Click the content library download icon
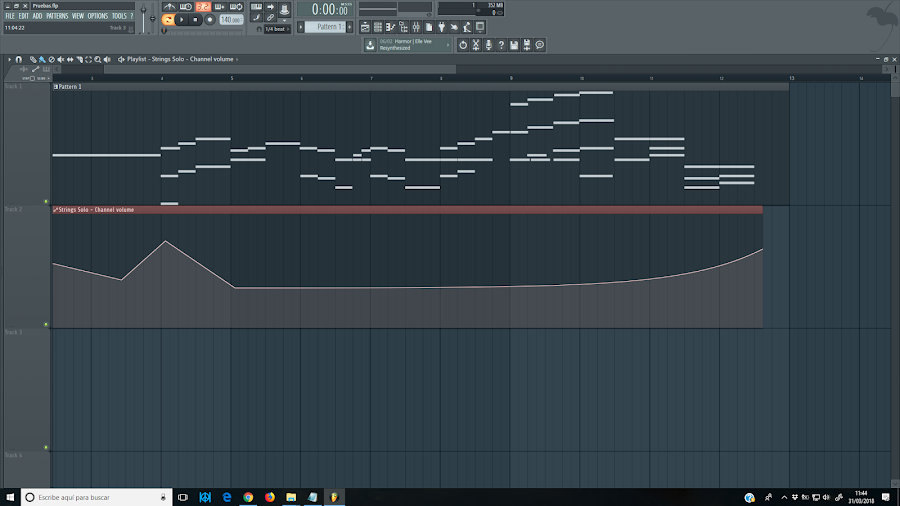This screenshot has width=900, height=506. 370,45
